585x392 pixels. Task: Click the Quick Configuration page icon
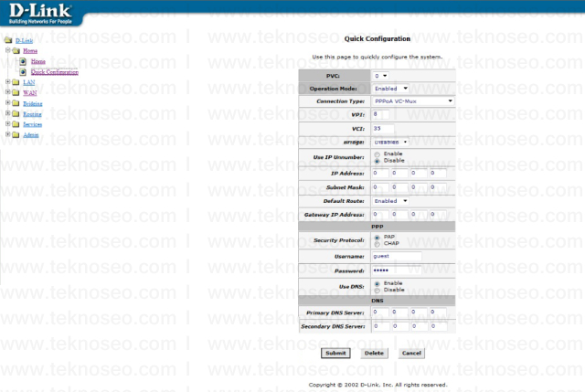(x=23, y=71)
